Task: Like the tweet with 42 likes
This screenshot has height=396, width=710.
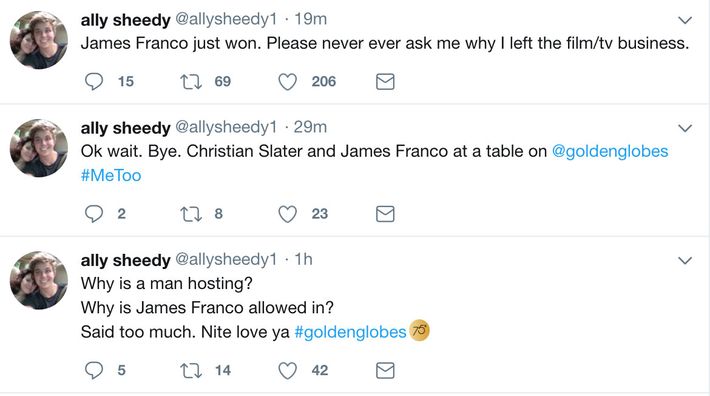Action: coord(287,370)
